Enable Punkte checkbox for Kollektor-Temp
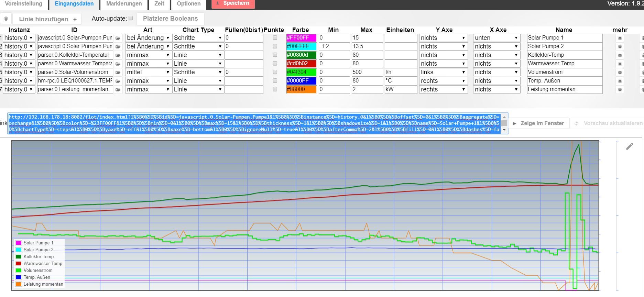 tap(275, 55)
